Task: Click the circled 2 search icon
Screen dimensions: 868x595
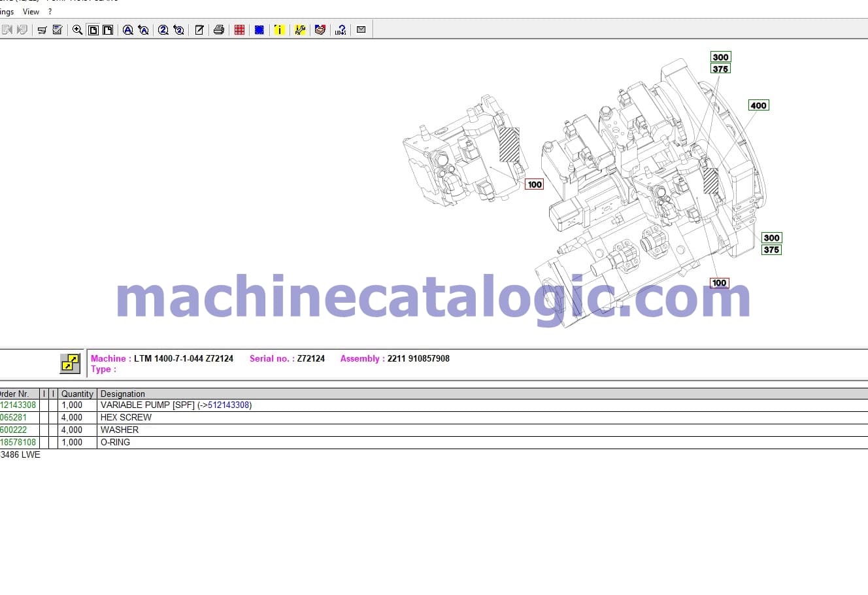Action: click(x=163, y=29)
